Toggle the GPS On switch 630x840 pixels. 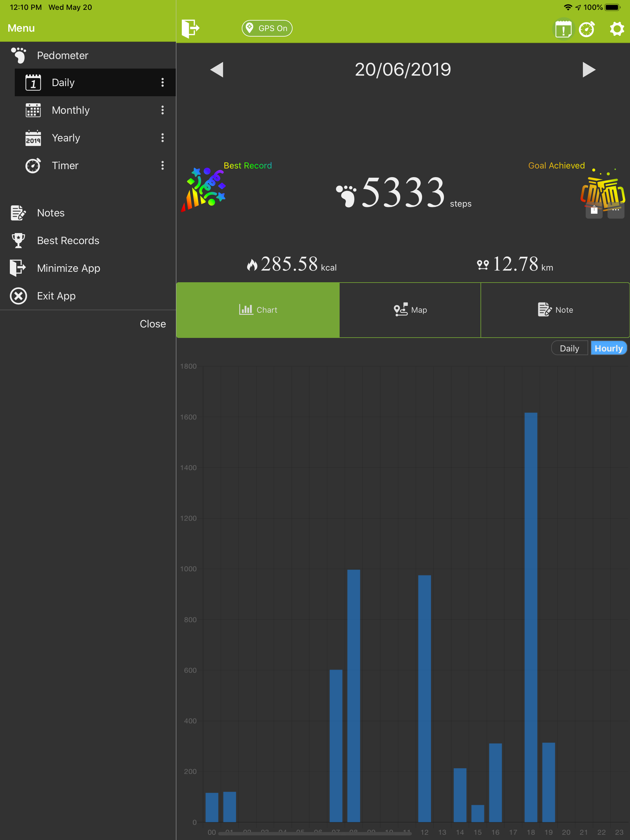coord(267,29)
